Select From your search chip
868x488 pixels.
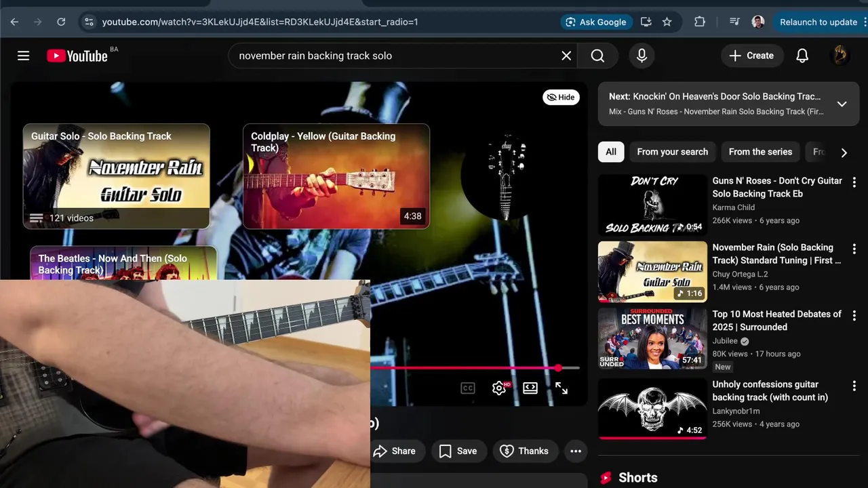tap(672, 152)
